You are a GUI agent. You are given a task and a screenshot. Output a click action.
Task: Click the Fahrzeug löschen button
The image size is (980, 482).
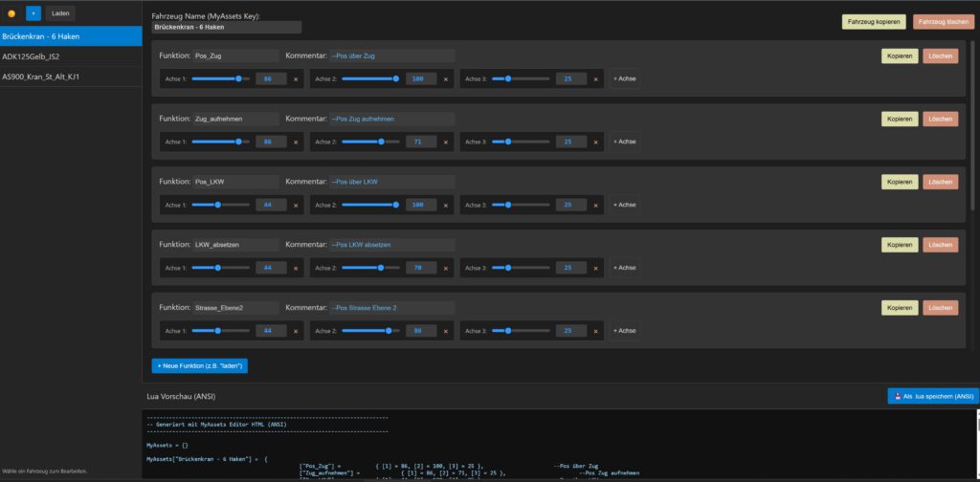coord(943,21)
